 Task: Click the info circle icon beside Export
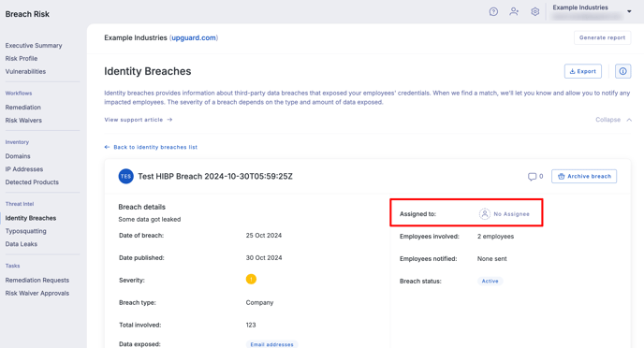point(622,71)
